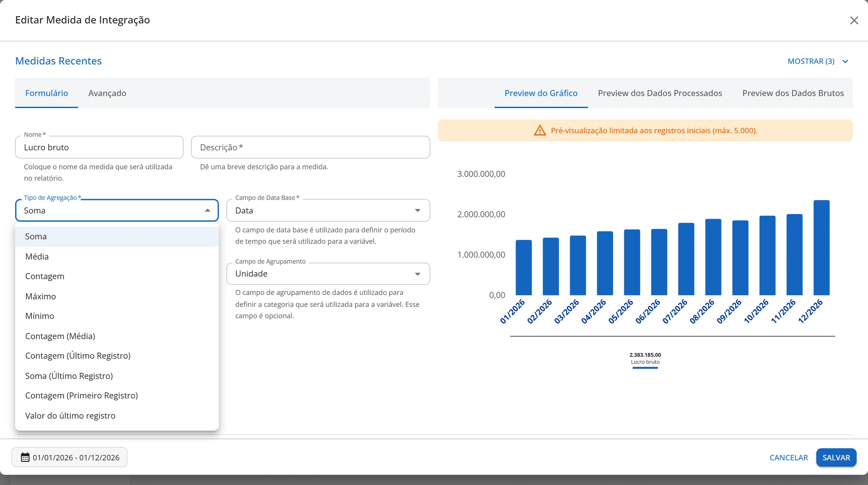
Task: Choose Máximo aggregation option
Action: (117, 296)
